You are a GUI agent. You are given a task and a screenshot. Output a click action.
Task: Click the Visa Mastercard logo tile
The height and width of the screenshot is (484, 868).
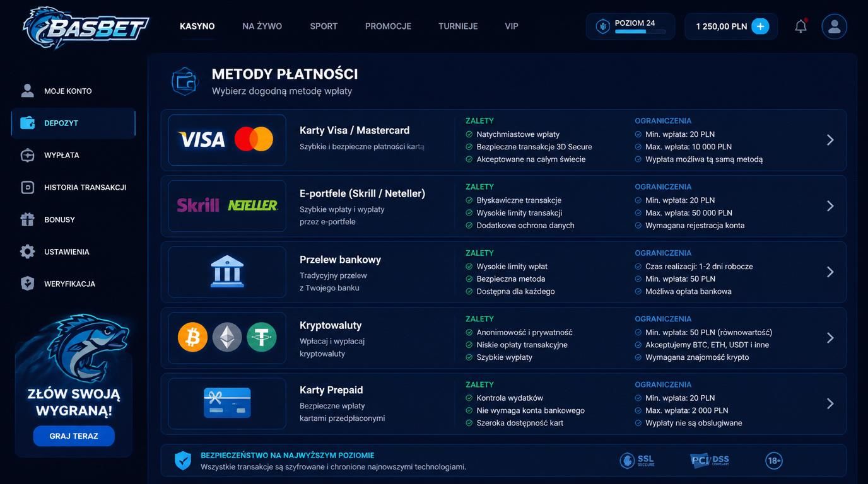tap(227, 140)
